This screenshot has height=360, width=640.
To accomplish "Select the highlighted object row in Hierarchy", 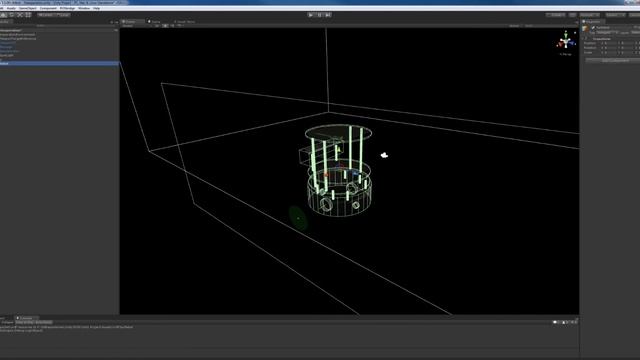I will [x=60, y=63].
